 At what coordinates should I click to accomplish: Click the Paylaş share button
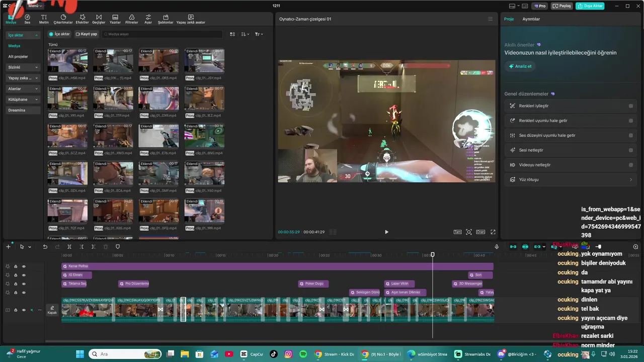point(562,6)
